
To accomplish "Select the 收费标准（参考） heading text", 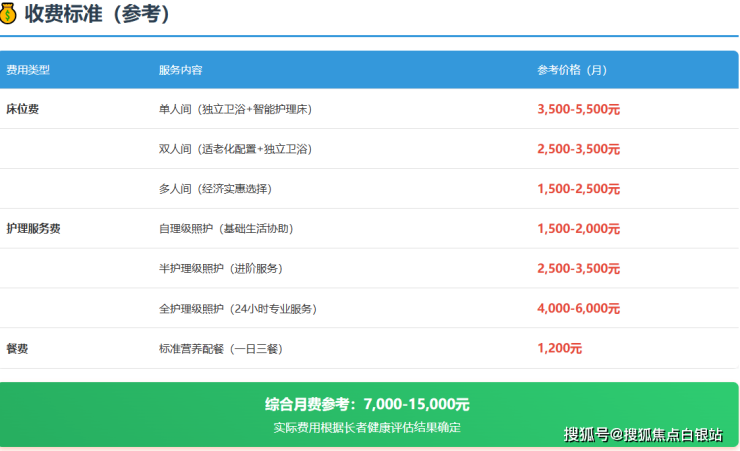I will 97,13.
